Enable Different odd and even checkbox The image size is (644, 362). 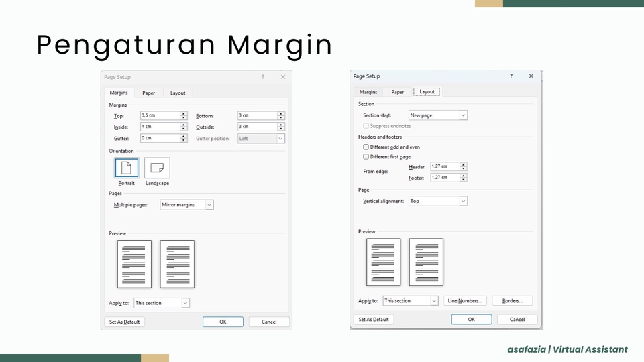366,147
